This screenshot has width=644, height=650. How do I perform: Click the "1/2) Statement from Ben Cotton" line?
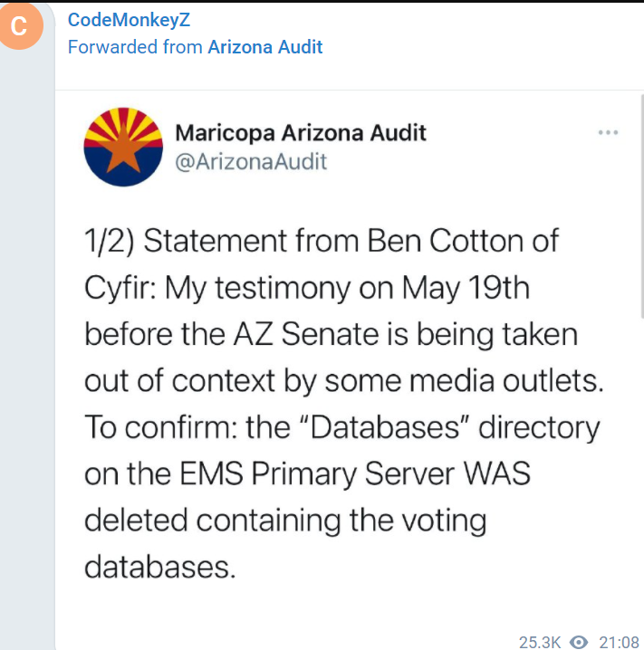[x=322, y=241]
